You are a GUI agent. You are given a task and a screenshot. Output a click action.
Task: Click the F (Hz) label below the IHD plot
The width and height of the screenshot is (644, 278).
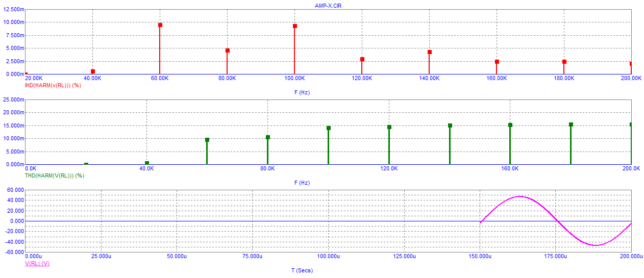[302, 92]
